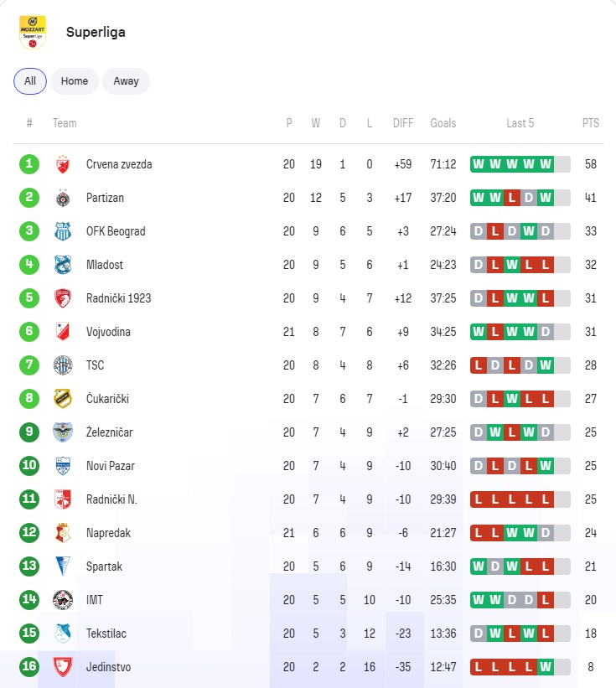
Task: Click the Jedinstvo club crest
Action: pos(63,667)
